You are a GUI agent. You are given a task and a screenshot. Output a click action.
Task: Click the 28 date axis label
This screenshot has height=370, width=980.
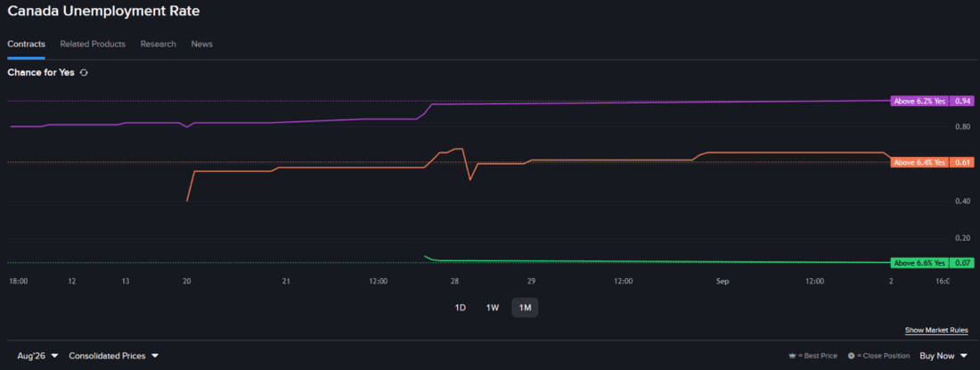[x=453, y=282]
